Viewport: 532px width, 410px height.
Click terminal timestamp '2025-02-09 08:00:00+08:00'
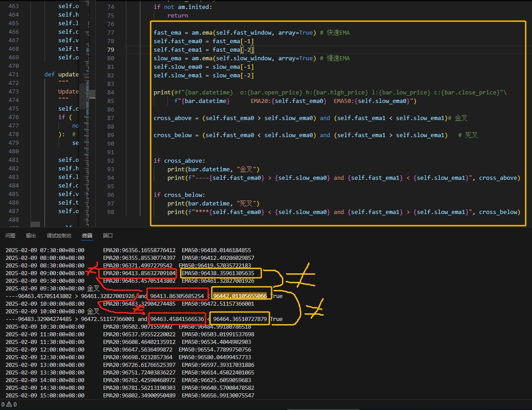click(45, 258)
